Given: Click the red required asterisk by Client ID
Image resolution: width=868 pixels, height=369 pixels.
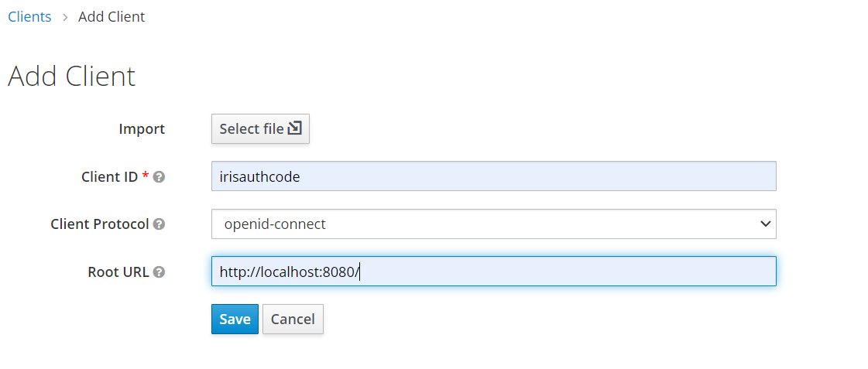Looking at the screenshot, I should coord(145,176).
